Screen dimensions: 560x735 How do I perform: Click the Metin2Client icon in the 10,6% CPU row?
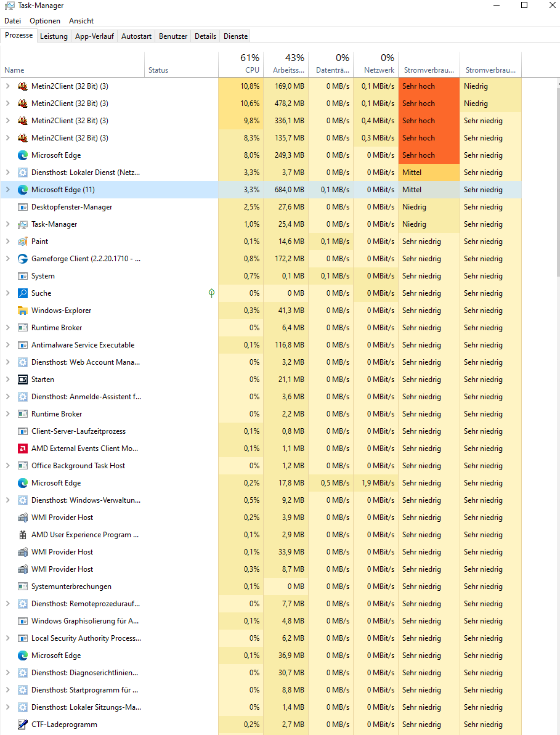23,104
